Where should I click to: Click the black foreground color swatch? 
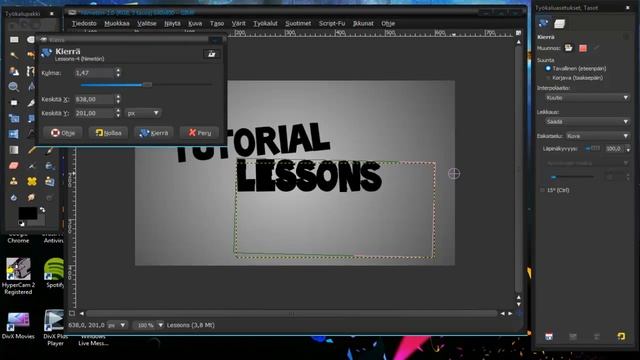coord(27,213)
